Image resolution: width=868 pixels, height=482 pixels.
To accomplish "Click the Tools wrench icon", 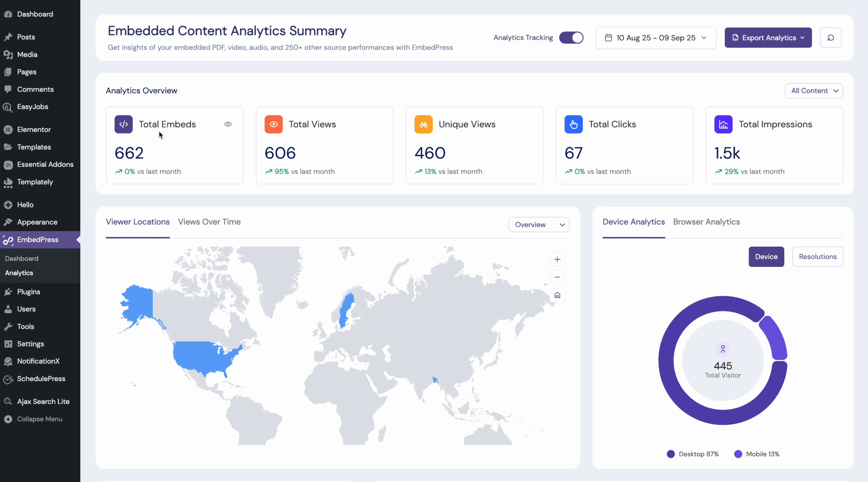I will [8, 327].
